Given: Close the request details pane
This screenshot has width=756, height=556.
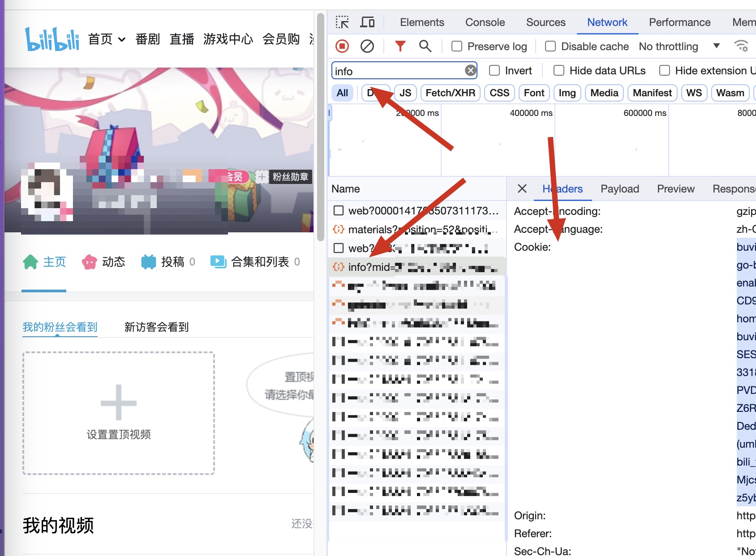Looking at the screenshot, I should 522,188.
